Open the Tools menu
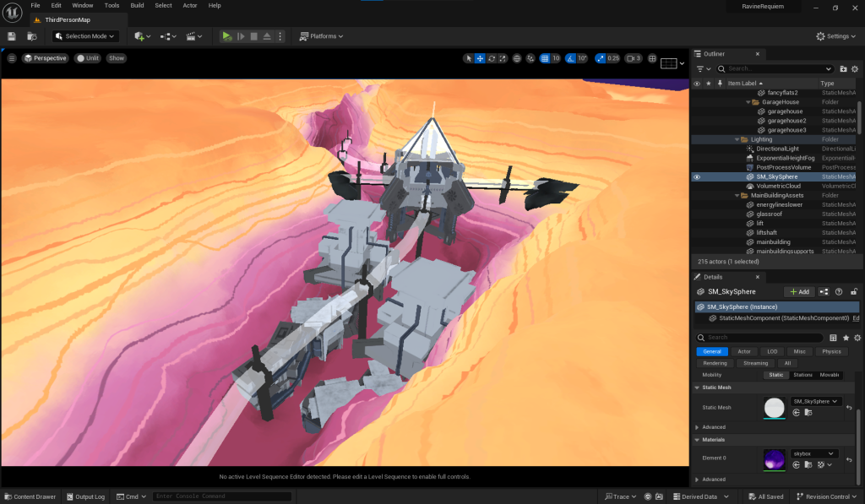 [112, 6]
